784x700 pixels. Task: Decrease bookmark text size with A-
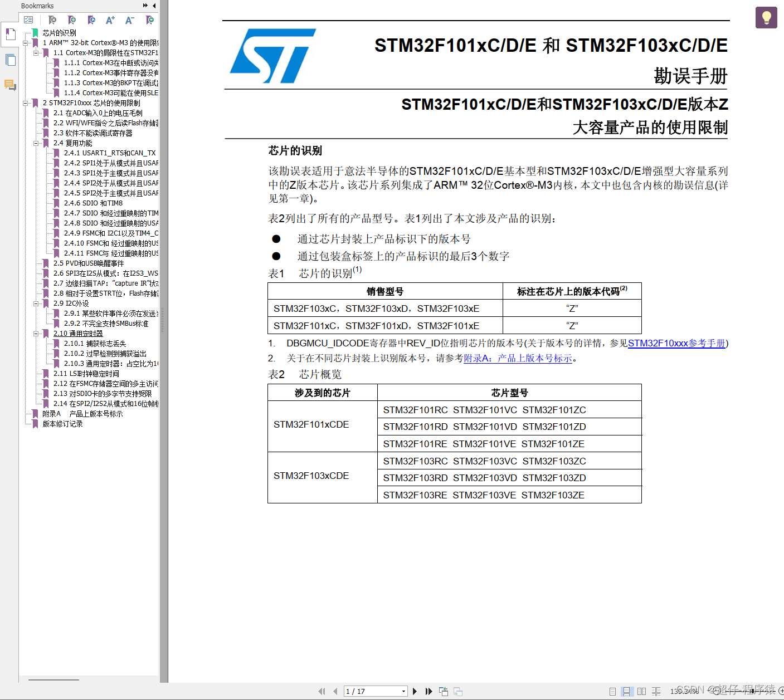pyautogui.click(x=129, y=20)
